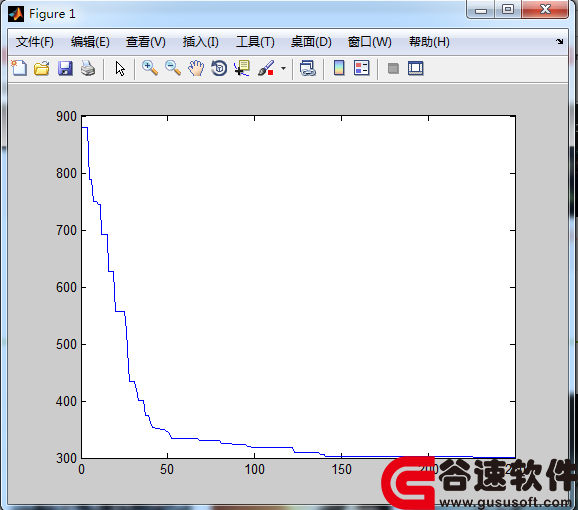Open the 编辑(E) menu
Screen dimensions: 578x510
pyautogui.click(x=90, y=42)
